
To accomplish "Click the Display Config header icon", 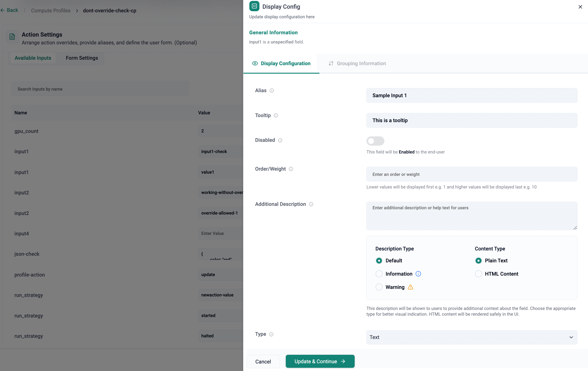I will (x=254, y=6).
